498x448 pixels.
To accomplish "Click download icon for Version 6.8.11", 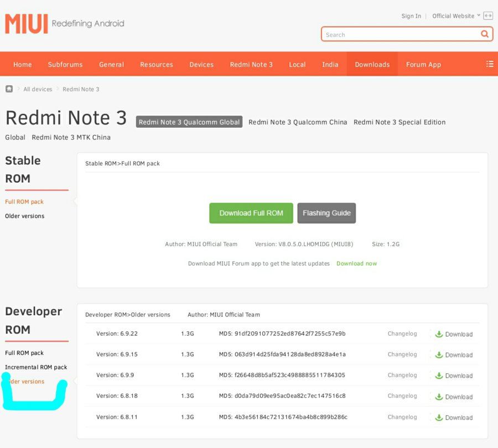I will tap(439, 417).
